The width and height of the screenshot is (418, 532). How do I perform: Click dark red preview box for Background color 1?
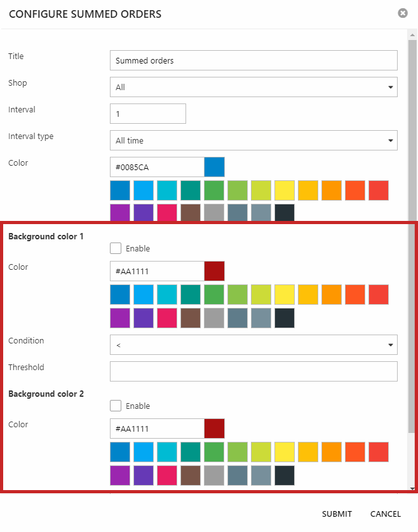coord(214,271)
